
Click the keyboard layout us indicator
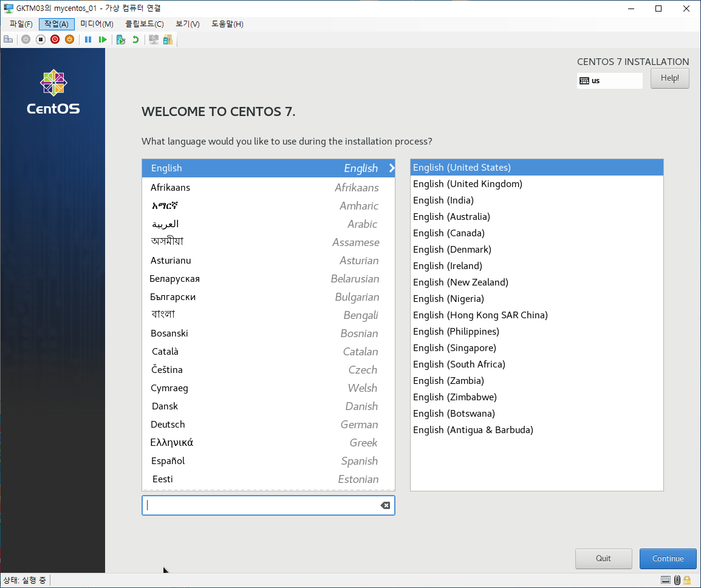(610, 81)
